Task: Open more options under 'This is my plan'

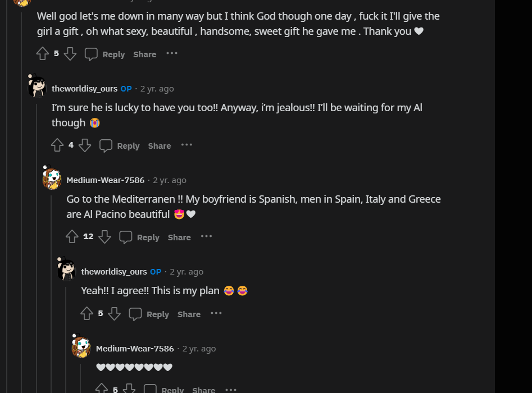Action: (216, 313)
